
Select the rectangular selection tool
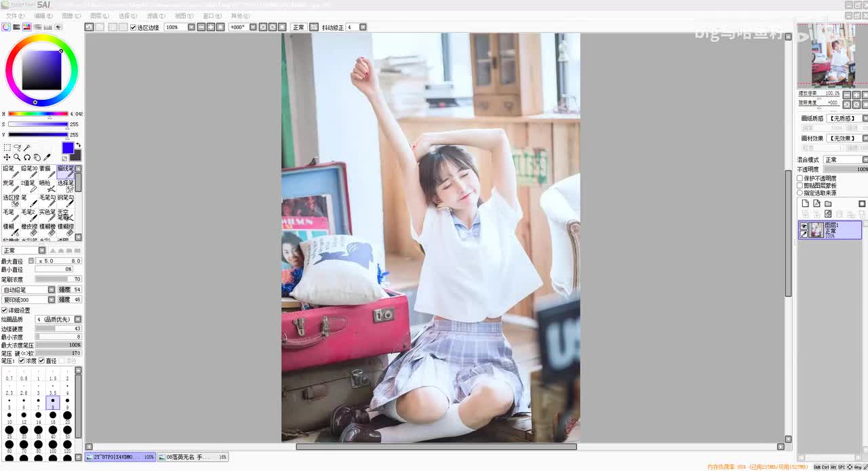click(x=7, y=147)
